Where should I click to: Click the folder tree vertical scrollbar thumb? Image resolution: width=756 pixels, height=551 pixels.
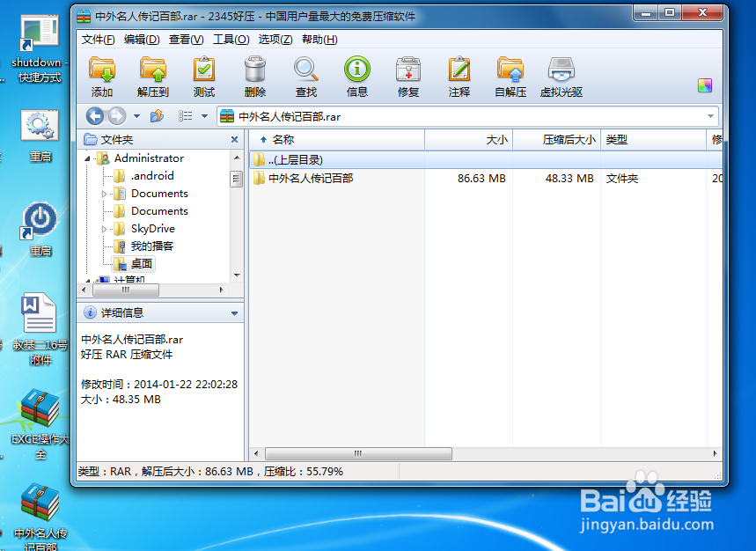click(236, 179)
